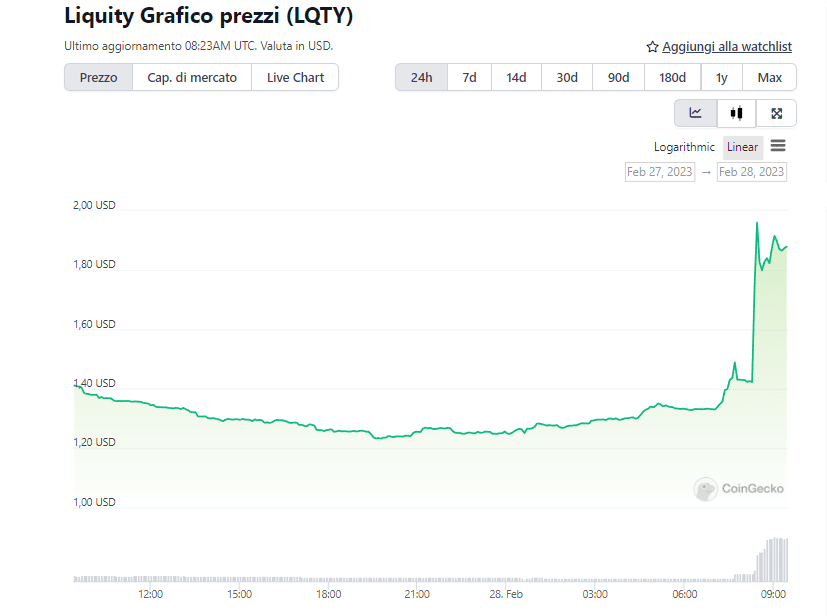Choose the 90d time range
827x616 pixels.
(618, 78)
